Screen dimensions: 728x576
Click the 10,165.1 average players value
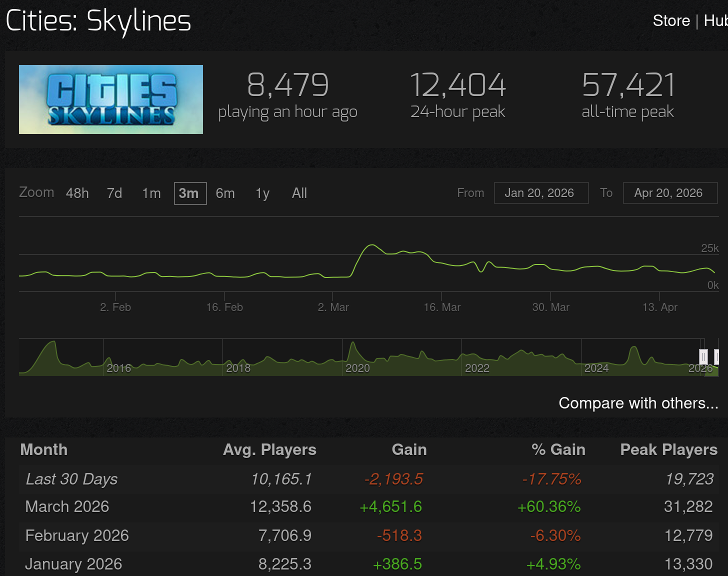[x=281, y=479]
